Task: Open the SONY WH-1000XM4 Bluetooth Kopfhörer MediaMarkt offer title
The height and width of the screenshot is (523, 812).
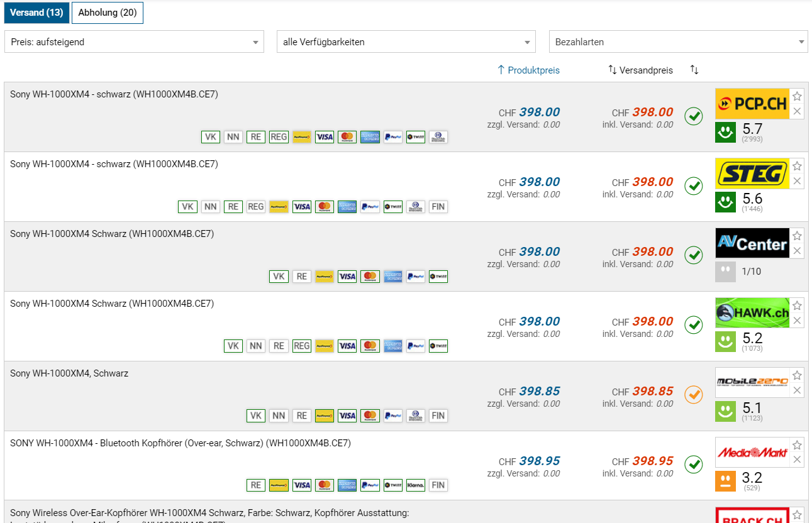Action: pos(181,443)
